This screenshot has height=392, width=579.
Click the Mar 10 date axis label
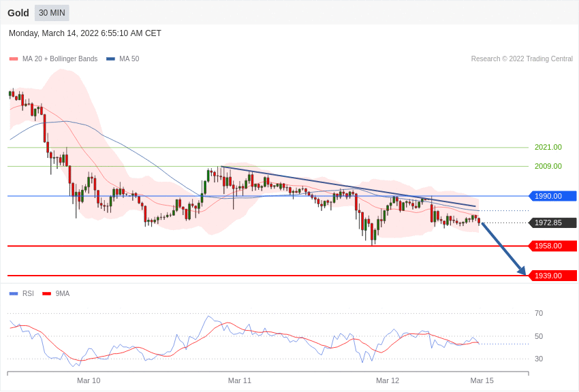point(89,380)
